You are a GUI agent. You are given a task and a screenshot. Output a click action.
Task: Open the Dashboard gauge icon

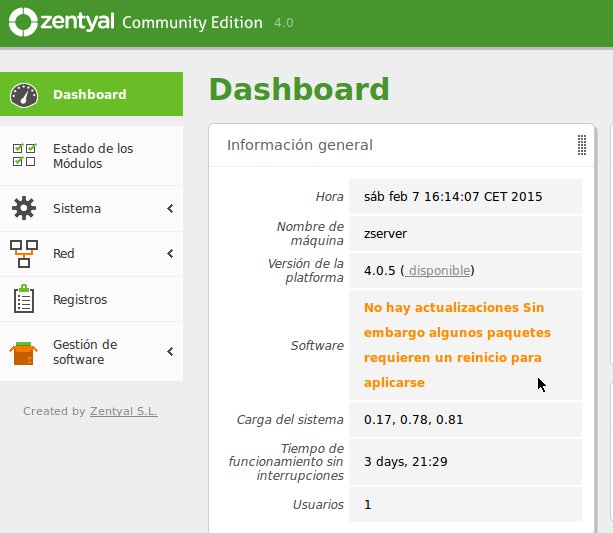[x=24, y=95]
